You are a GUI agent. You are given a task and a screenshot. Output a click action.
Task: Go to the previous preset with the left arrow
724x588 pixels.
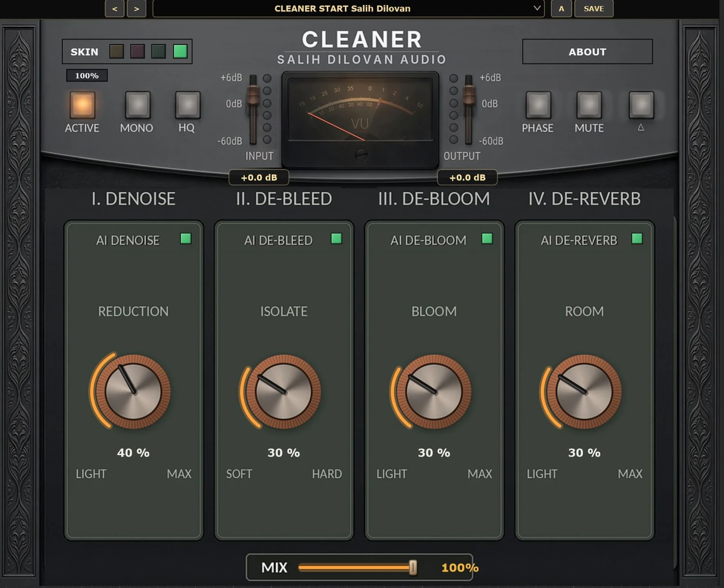point(115,9)
